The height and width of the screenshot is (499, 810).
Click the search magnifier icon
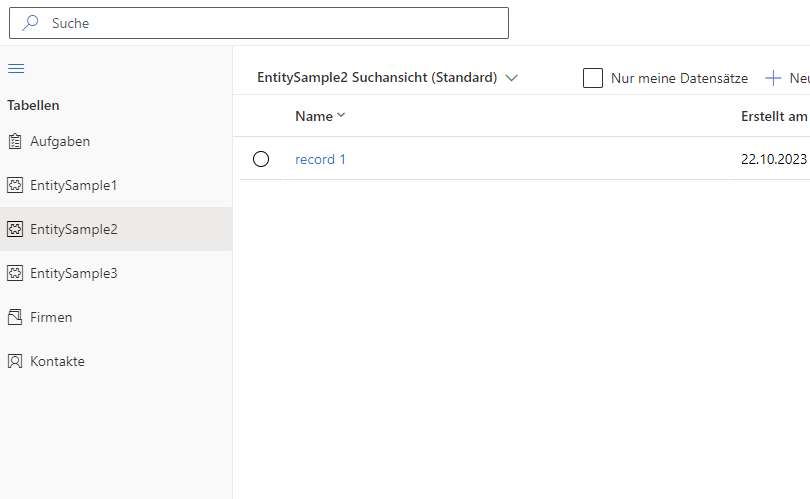coord(30,23)
